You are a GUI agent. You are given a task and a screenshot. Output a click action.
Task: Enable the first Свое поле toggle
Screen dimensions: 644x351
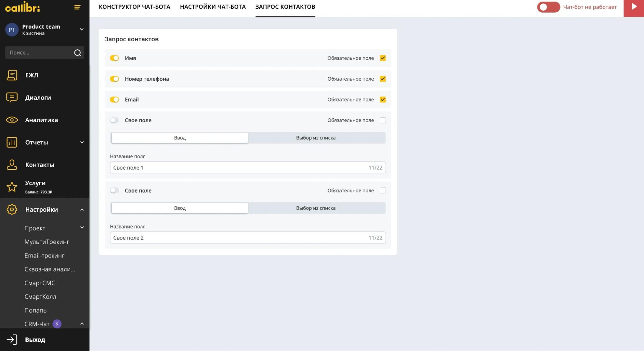click(114, 120)
